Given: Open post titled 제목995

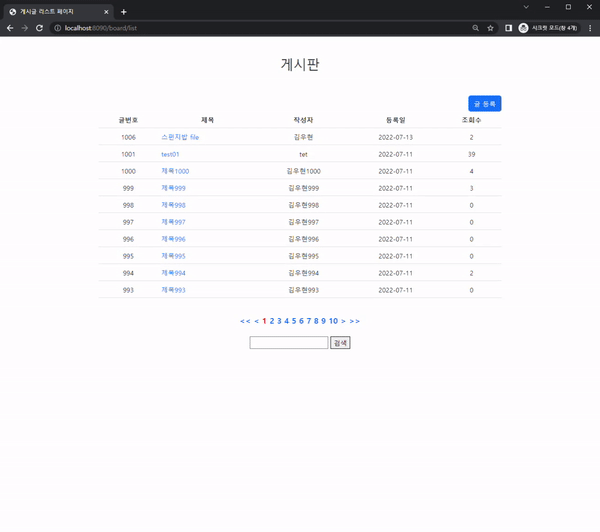Looking at the screenshot, I should click(173, 256).
